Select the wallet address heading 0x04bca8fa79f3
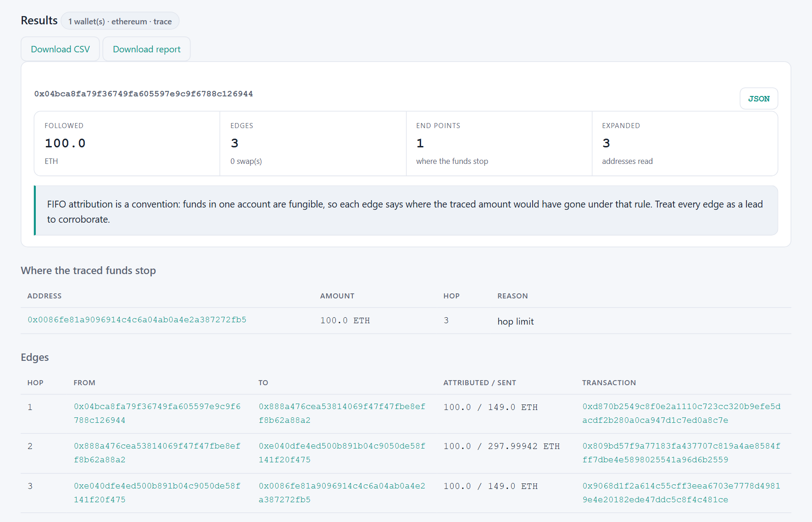 coord(144,94)
